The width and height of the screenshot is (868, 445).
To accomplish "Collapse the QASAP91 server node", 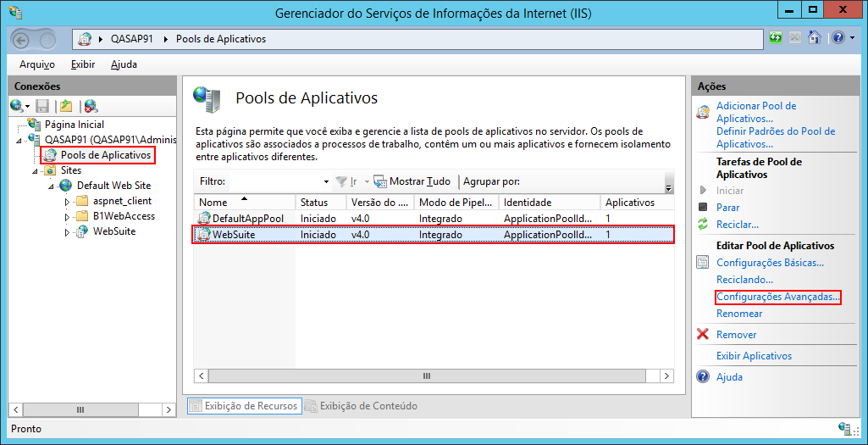I will click(x=19, y=140).
